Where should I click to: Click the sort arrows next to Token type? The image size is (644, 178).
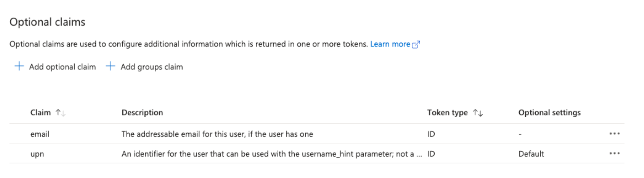point(478,113)
